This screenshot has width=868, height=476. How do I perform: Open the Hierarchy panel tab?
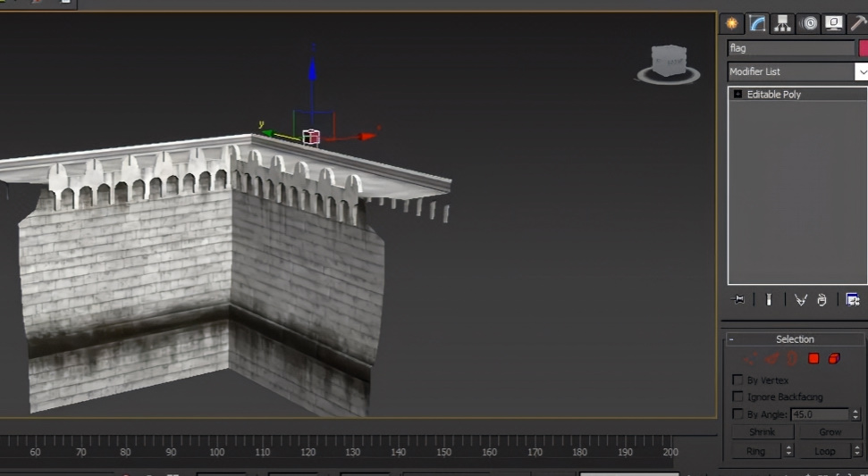coord(782,23)
